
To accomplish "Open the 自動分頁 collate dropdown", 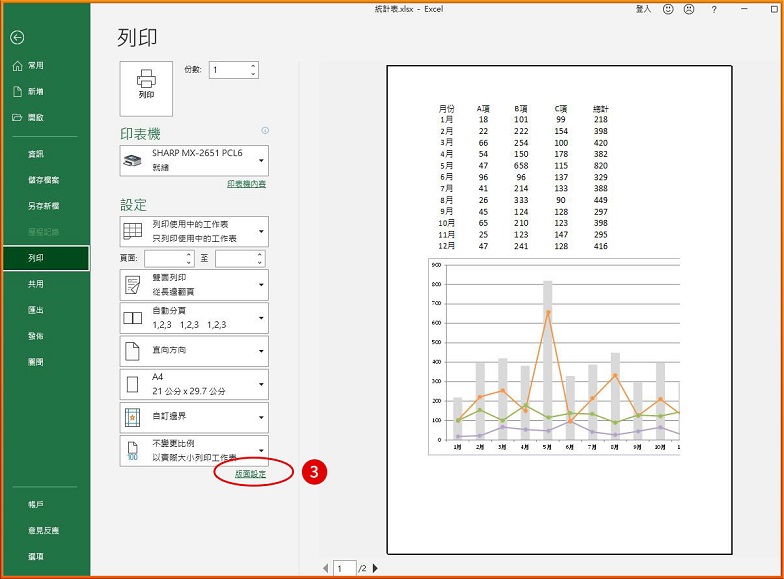I will 194,318.
